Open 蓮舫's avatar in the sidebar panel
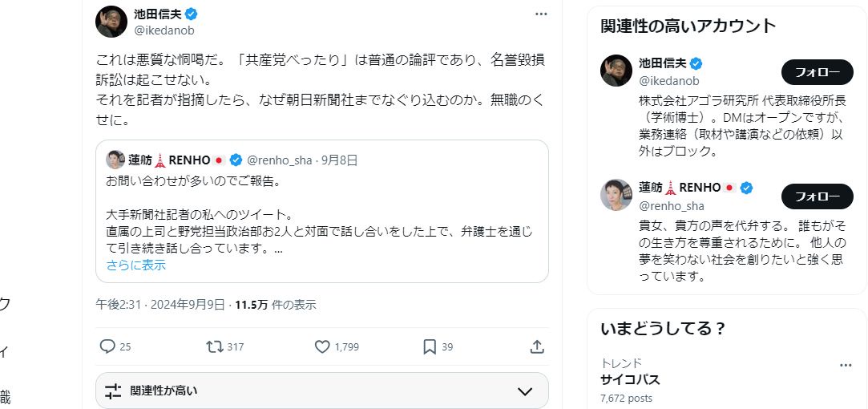 [616, 195]
